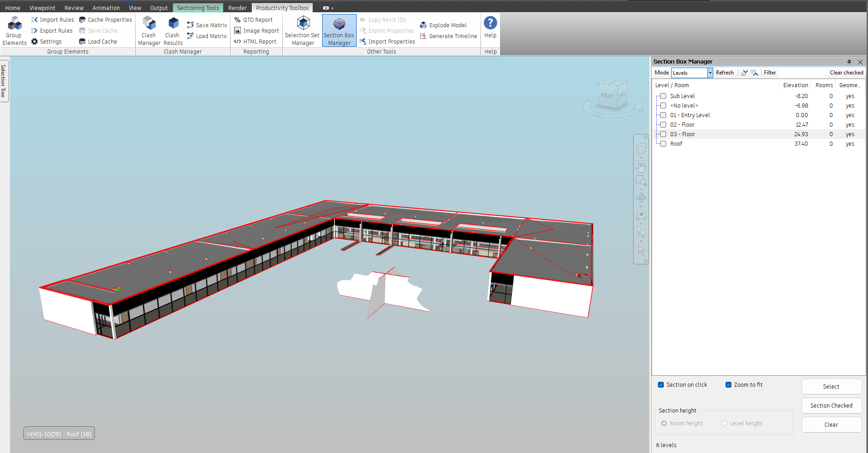Expand the Zoom Window dropdown arrow
This screenshot has height=453, width=868.
tap(641, 189)
